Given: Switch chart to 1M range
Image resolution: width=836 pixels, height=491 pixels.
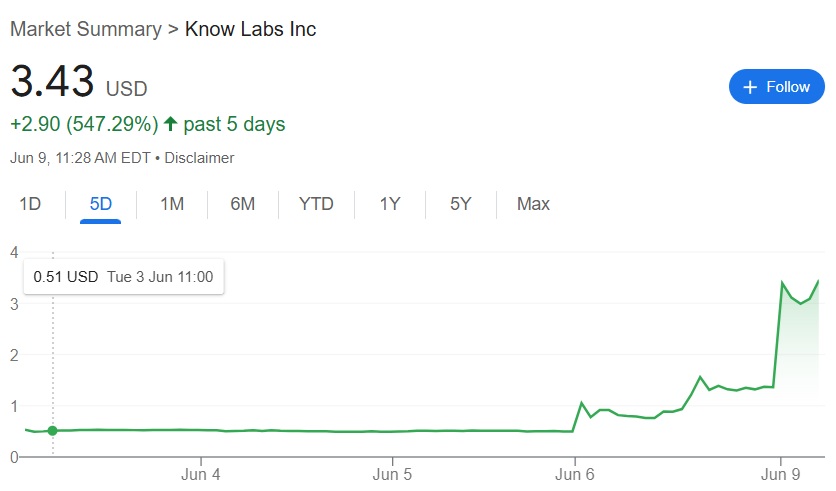Looking at the screenshot, I should coord(172,204).
